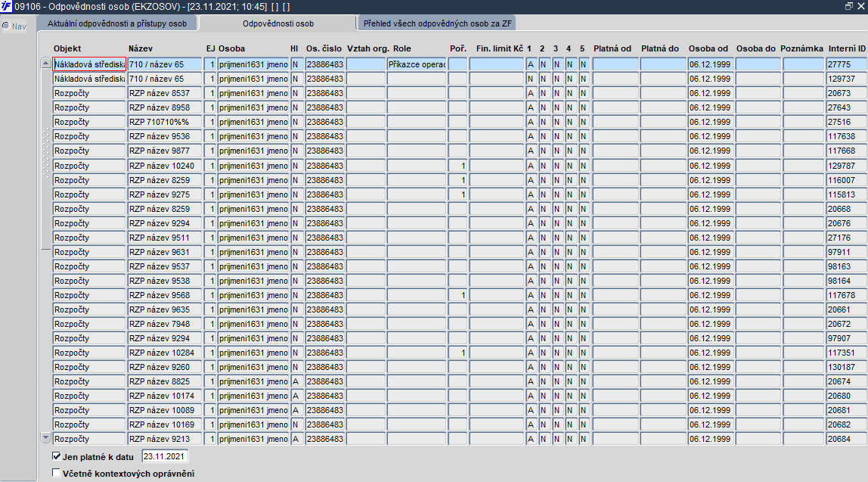This screenshot has height=482, width=868.
Task: Click the Poznámka column header
Action: (801, 48)
